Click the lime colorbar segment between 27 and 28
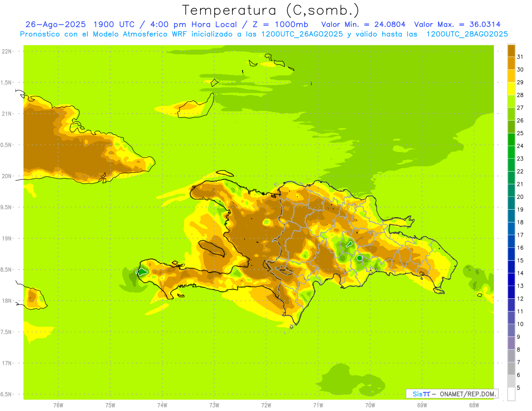Viewport: 532px width, 411px height. click(511, 102)
